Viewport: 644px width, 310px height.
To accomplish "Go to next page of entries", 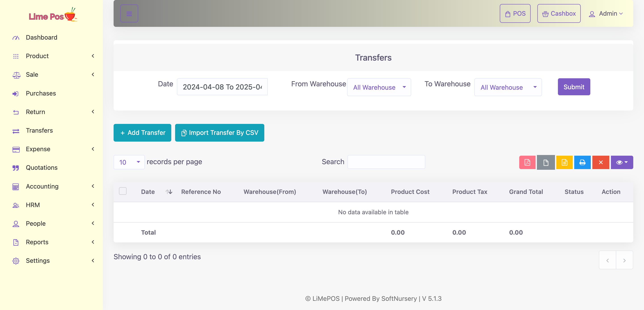I will coord(624,260).
